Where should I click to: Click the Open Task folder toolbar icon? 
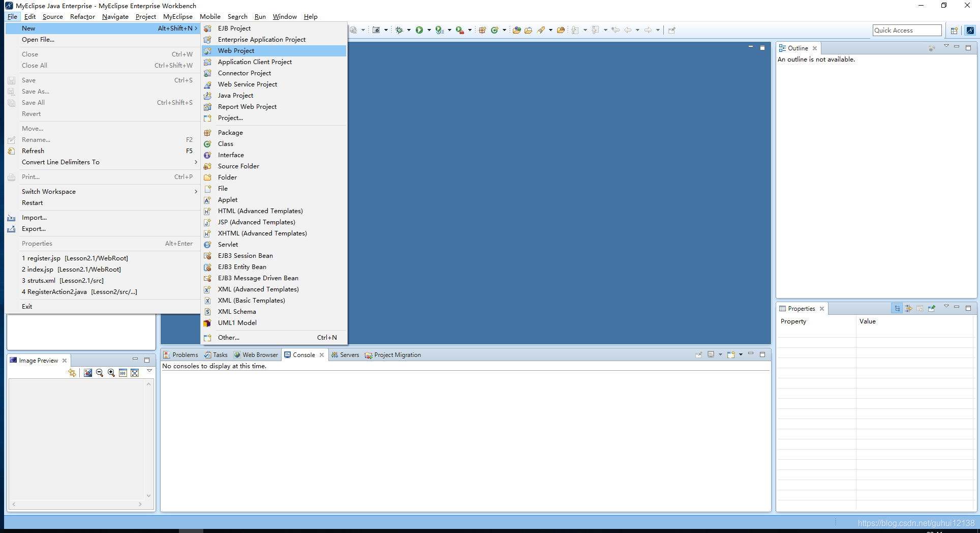tap(529, 30)
